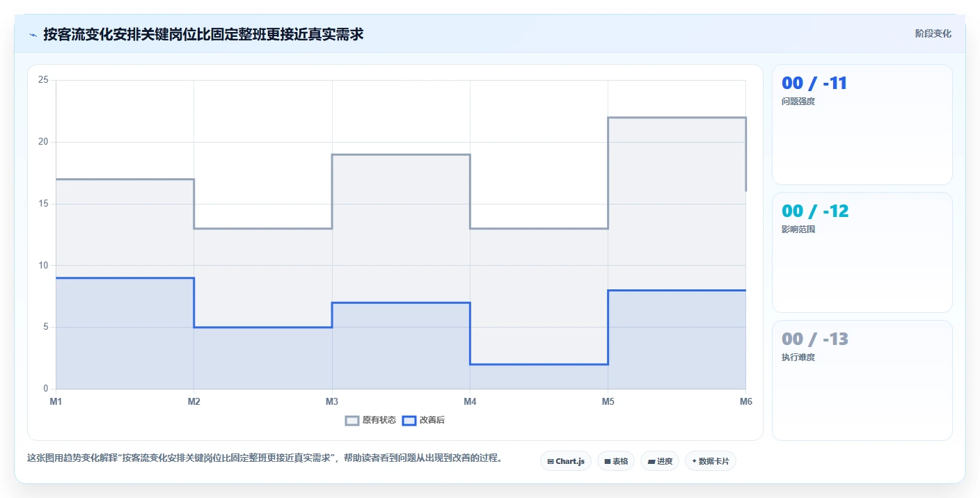980x498 pixels.
Task: Click the y-axis value 15
Action: [x=43, y=204]
